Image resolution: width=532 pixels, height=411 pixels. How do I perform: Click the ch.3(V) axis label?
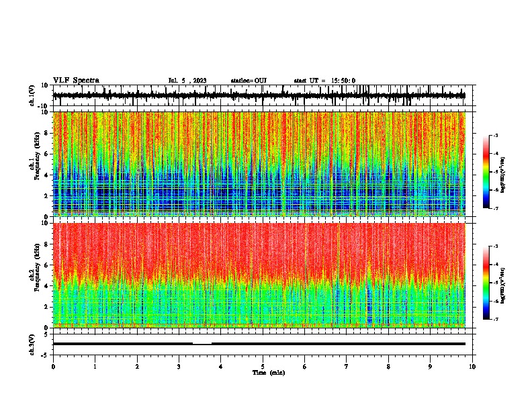[32, 345]
